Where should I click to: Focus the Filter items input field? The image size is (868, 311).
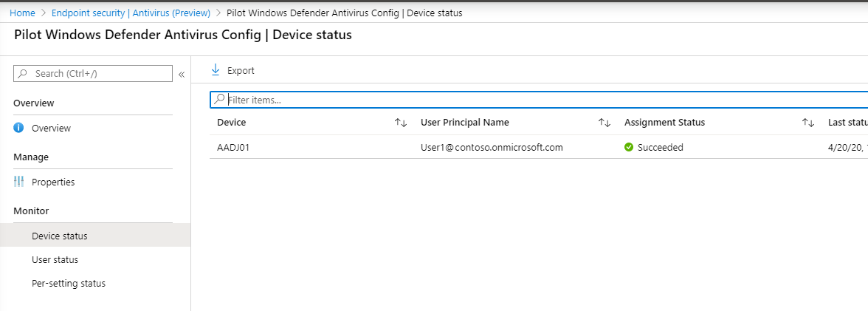(x=517, y=100)
